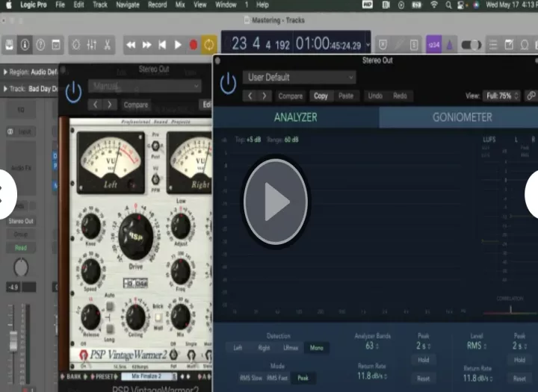538x392 pixels.
Task: Expand the Region disclosure triangle in Inspector
Action: click(x=5, y=72)
